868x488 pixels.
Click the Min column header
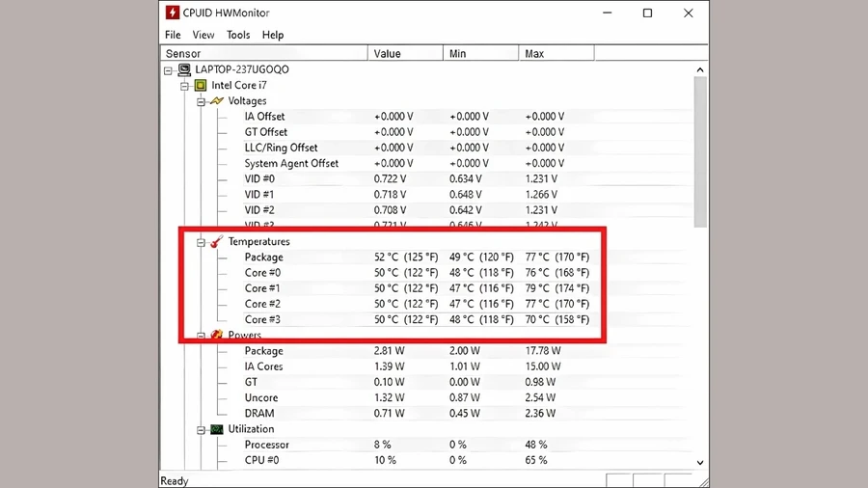pyautogui.click(x=481, y=54)
